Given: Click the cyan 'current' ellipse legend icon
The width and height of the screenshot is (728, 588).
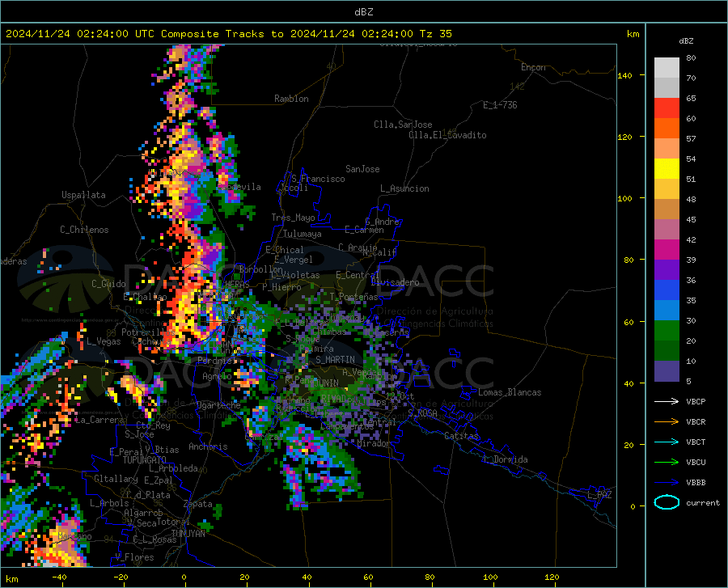Looking at the screenshot, I should click(x=667, y=502).
